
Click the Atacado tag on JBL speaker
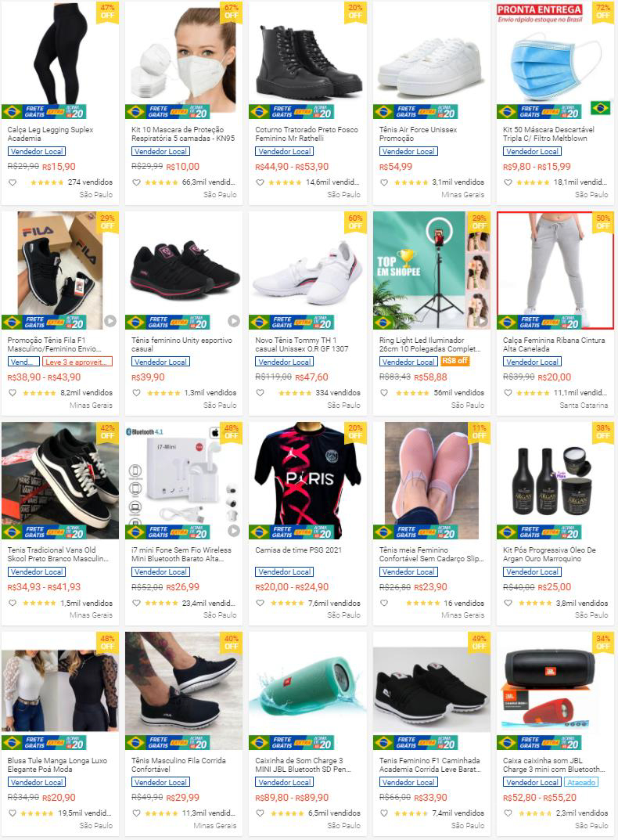coord(581,783)
